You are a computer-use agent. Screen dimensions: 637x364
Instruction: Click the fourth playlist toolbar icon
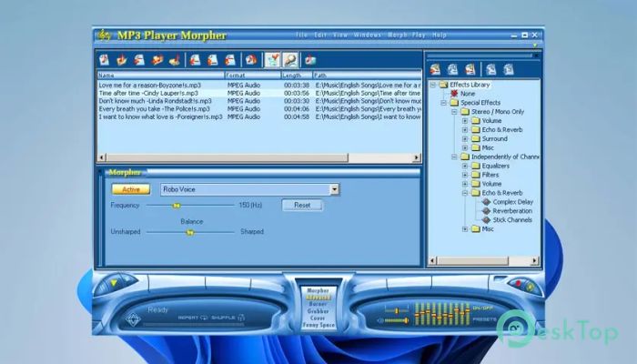pyautogui.click(x=157, y=60)
